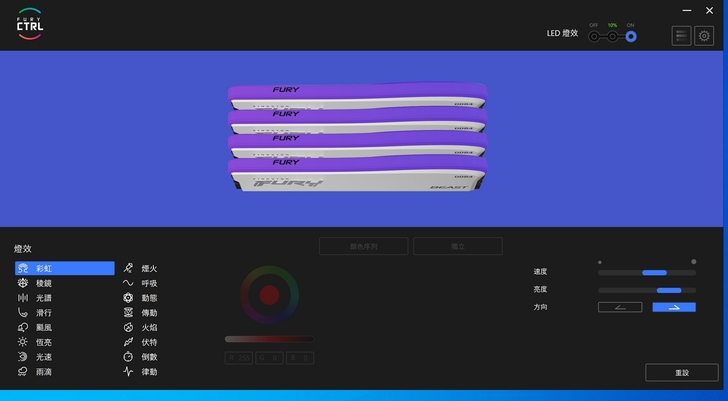Select the 滑行 slide effect icon
The height and width of the screenshot is (401, 728).
[x=22, y=313]
